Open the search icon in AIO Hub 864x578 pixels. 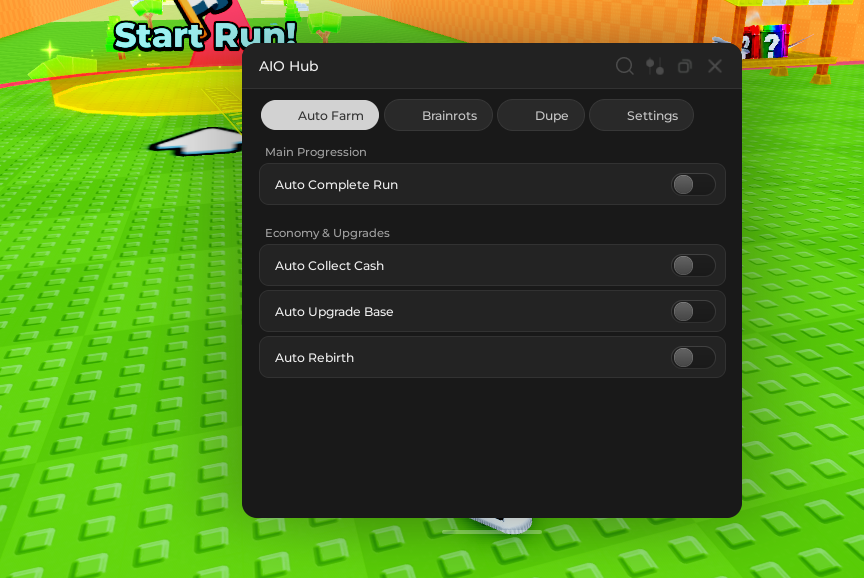tap(624, 66)
